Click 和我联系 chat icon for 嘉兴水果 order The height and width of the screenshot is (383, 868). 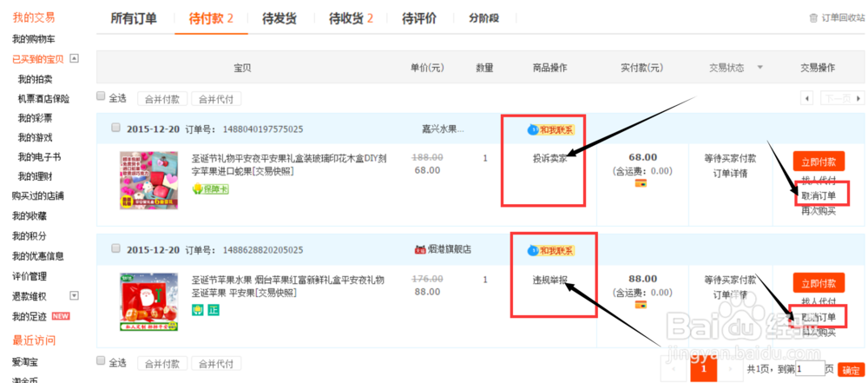[x=551, y=130]
